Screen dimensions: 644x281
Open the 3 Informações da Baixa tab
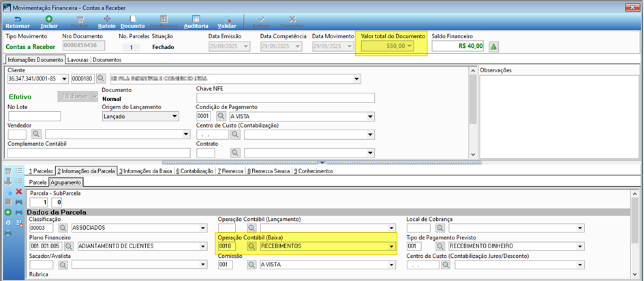[145, 171]
